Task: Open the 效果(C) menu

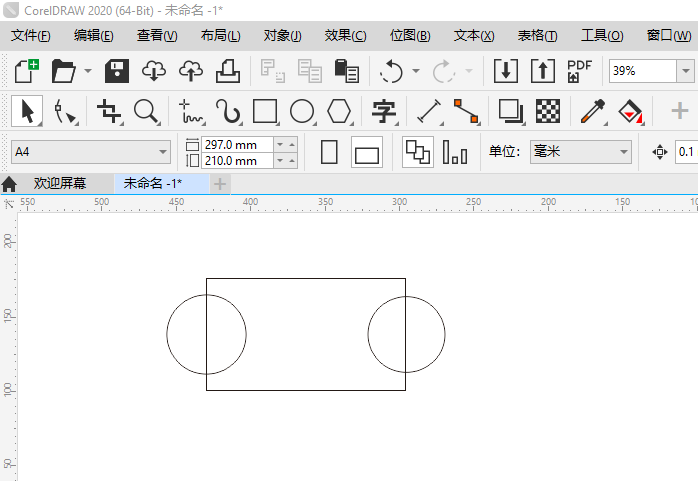Action: (x=345, y=36)
